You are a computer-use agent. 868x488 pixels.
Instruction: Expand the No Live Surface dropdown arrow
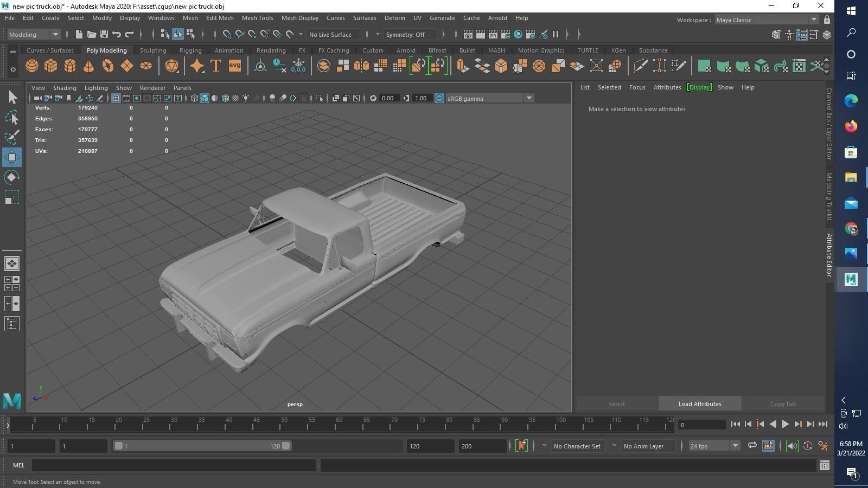[301, 34]
